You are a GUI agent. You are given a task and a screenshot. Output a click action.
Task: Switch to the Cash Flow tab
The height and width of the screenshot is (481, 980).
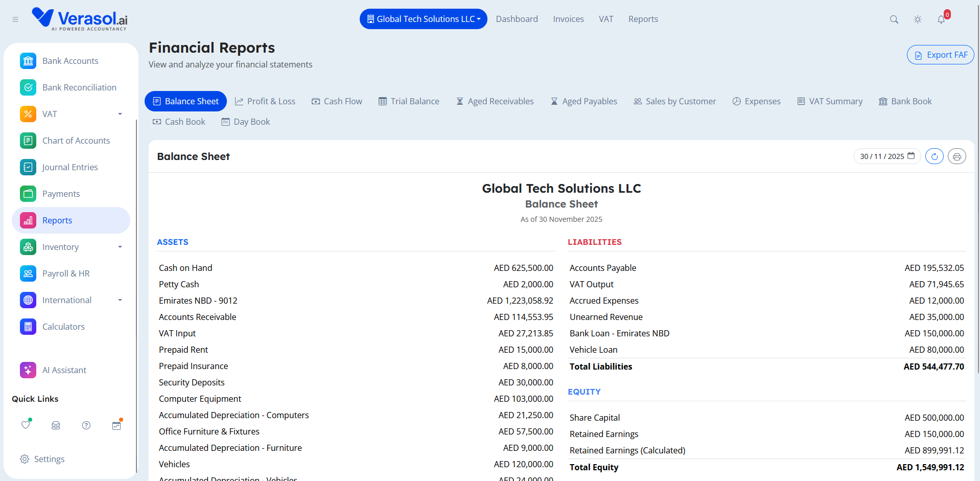click(x=337, y=101)
